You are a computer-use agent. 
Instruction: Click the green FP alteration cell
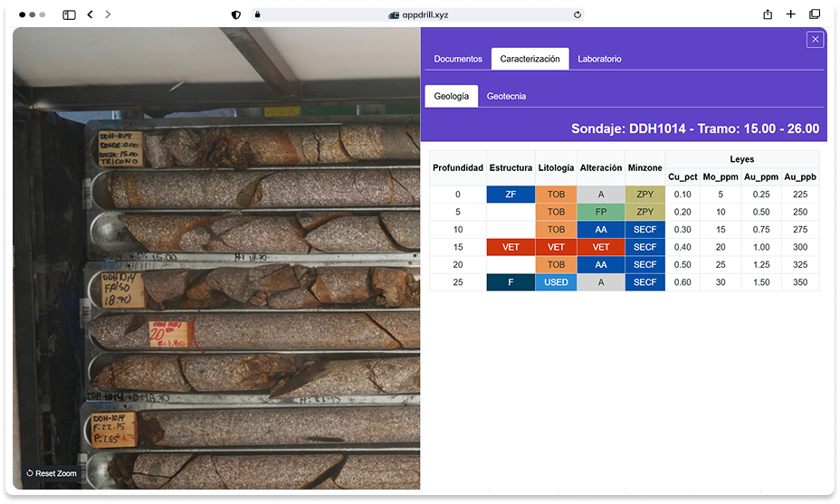click(x=600, y=212)
